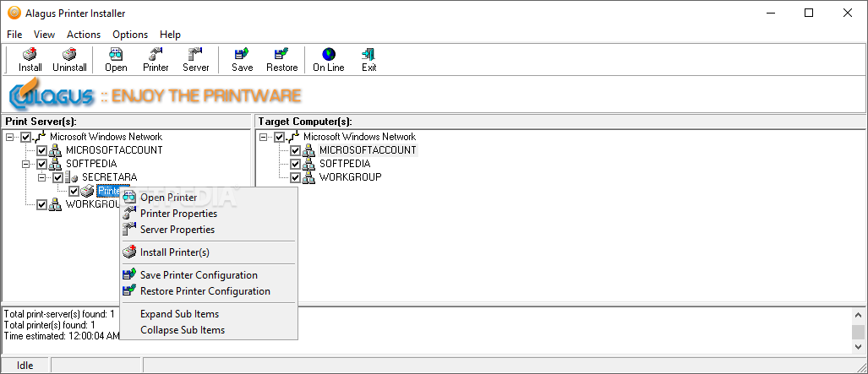
Task: Choose Server Properties from context menu
Action: coord(209,230)
